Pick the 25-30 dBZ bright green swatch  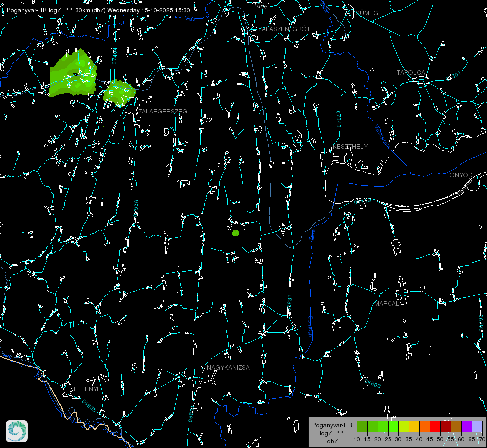pos(393,426)
